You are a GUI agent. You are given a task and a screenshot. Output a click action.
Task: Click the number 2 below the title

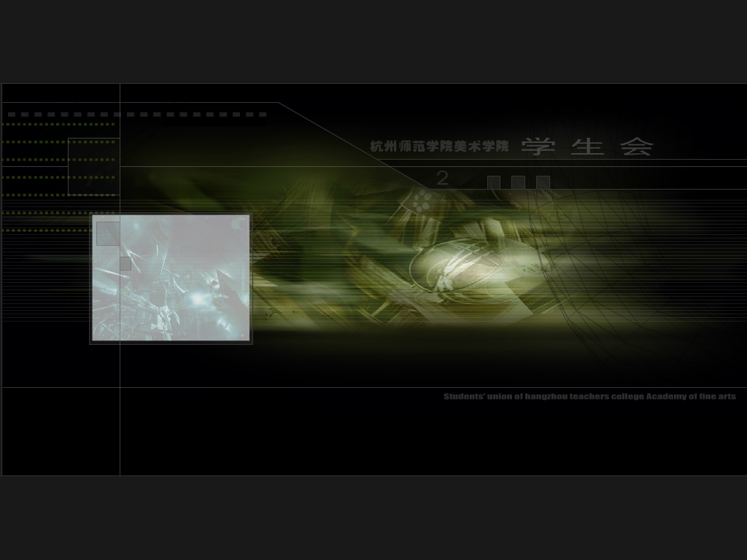(x=442, y=179)
